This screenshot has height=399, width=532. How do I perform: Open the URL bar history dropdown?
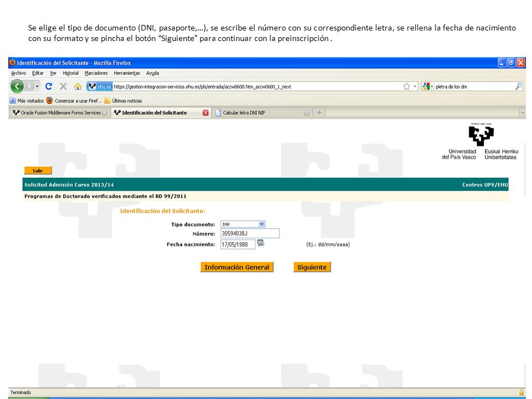point(415,86)
